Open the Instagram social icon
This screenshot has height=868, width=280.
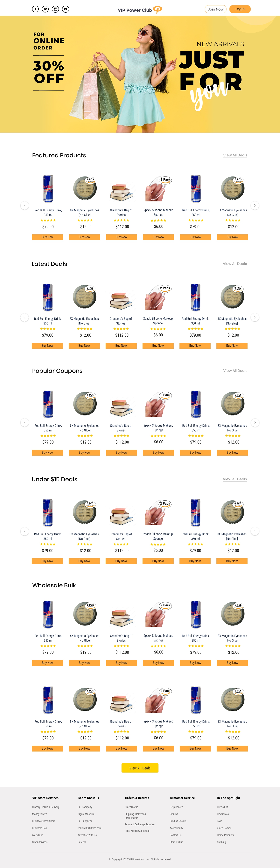[x=56, y=9]
